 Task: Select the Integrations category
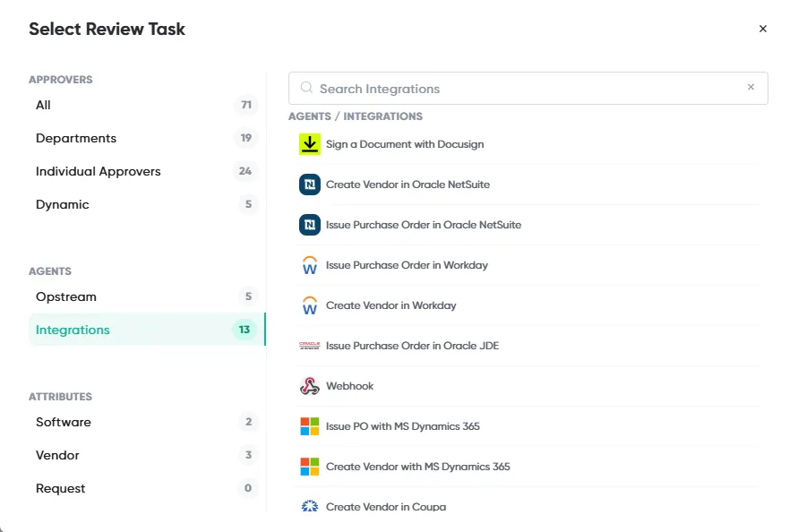point(147,330)
